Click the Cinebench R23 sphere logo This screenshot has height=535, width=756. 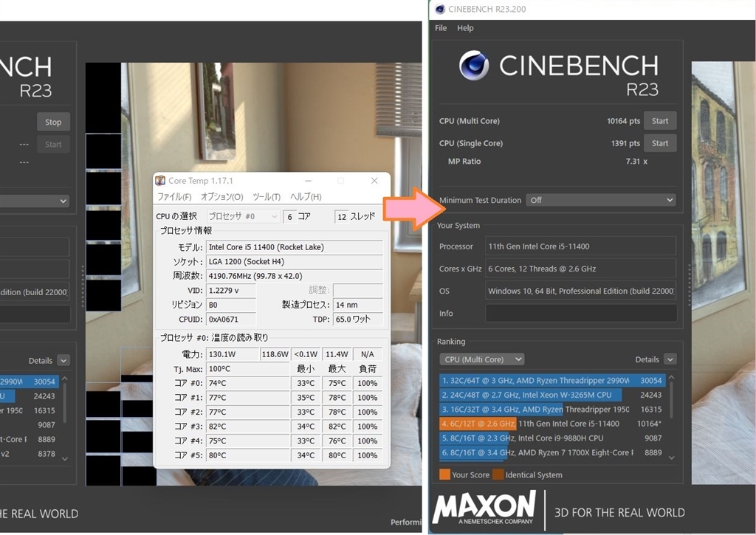pyautogui.click(x=474, y=66)
